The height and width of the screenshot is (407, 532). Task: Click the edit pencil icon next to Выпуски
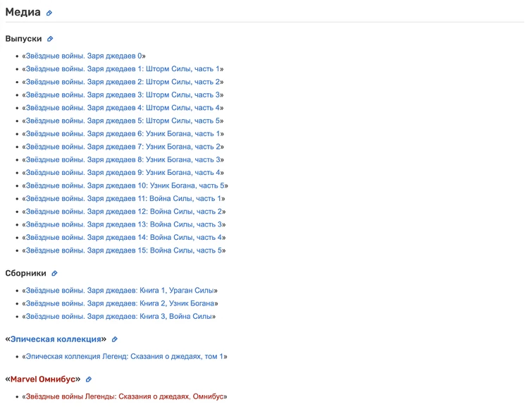[50, 39]
